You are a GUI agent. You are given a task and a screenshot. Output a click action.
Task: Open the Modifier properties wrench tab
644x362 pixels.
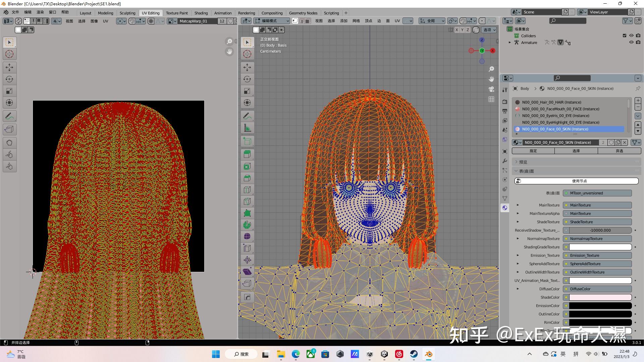click(x=505, y=161)
